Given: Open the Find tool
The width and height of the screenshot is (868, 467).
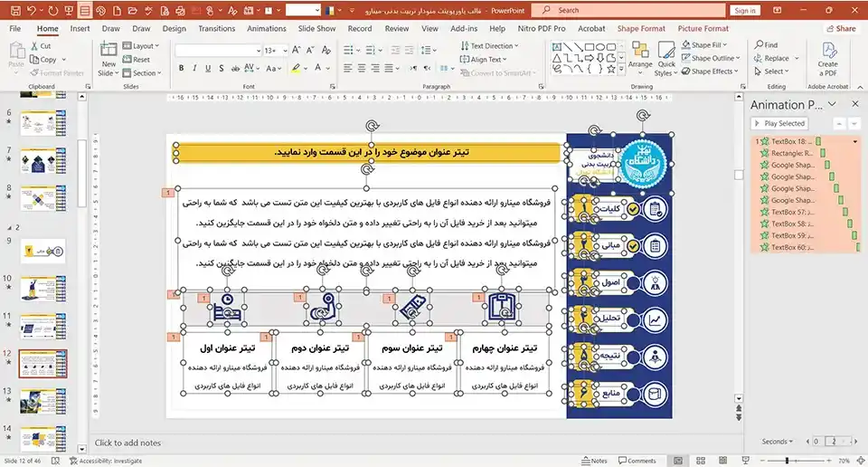Looking at the screenshot, I should coord(767,45).
